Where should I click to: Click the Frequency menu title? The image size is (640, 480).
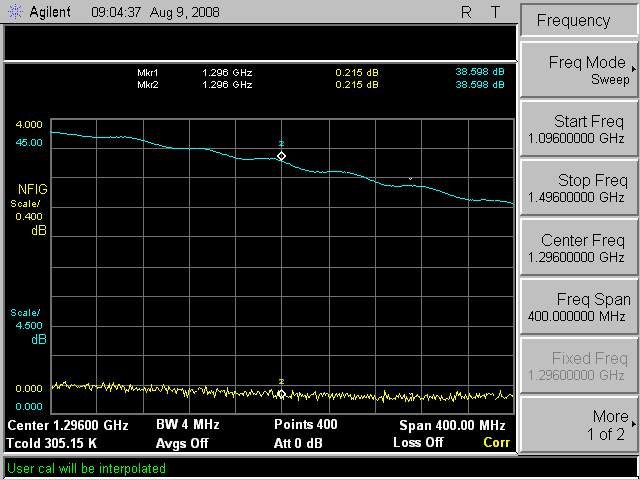coord(573,20)
